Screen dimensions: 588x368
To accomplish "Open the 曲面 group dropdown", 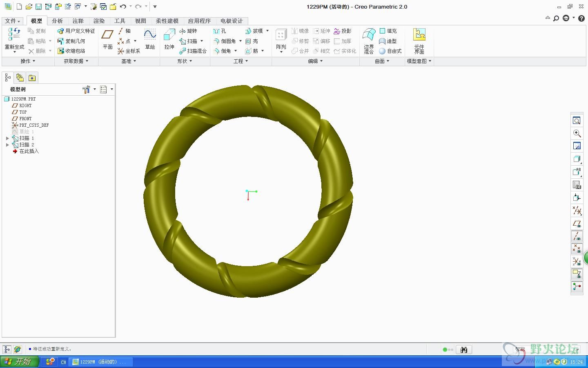I will 382,61.
